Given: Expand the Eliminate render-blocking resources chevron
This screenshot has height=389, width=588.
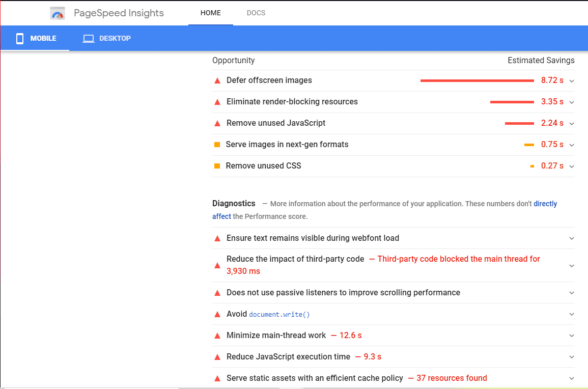Looking at the screenshot, I should click(572, 102).
